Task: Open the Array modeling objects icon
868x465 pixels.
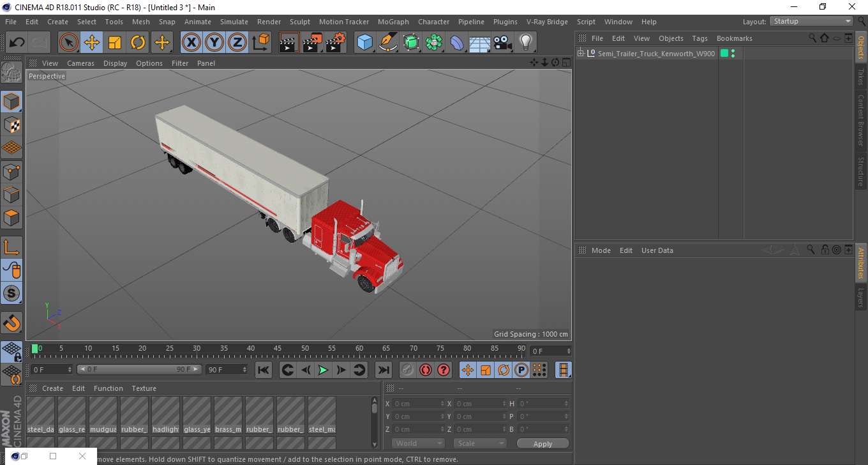Action: [434, 43]
